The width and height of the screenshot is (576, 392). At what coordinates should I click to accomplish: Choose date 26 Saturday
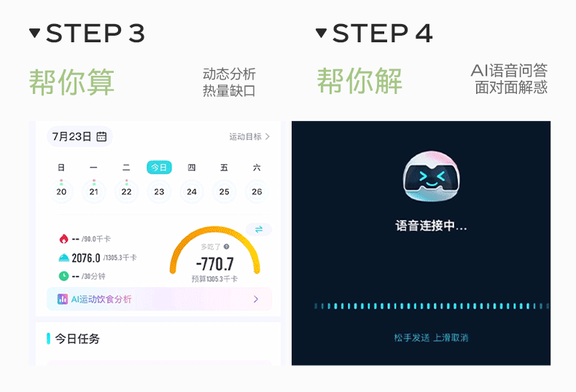click(x=257, y=191)
